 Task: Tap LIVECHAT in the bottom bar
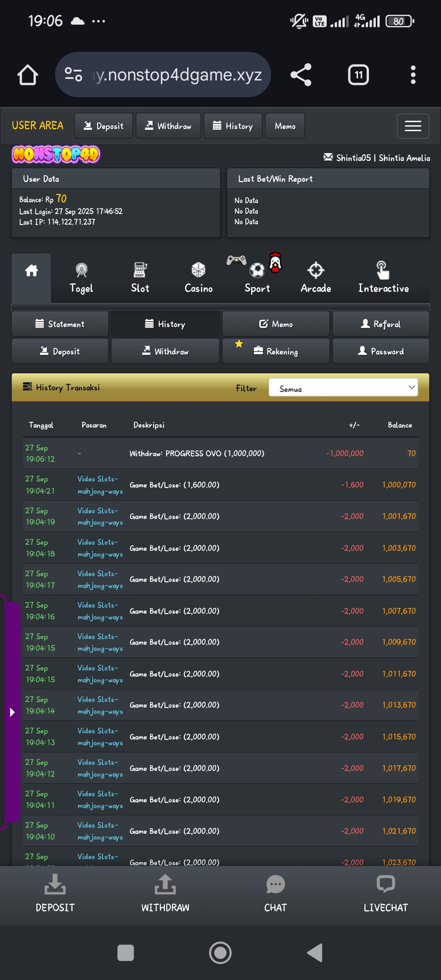385,894
